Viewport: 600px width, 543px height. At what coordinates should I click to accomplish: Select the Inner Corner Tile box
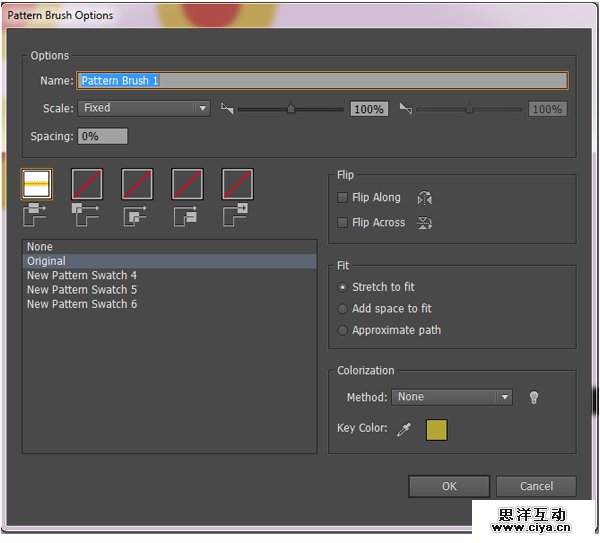[137, 184]
